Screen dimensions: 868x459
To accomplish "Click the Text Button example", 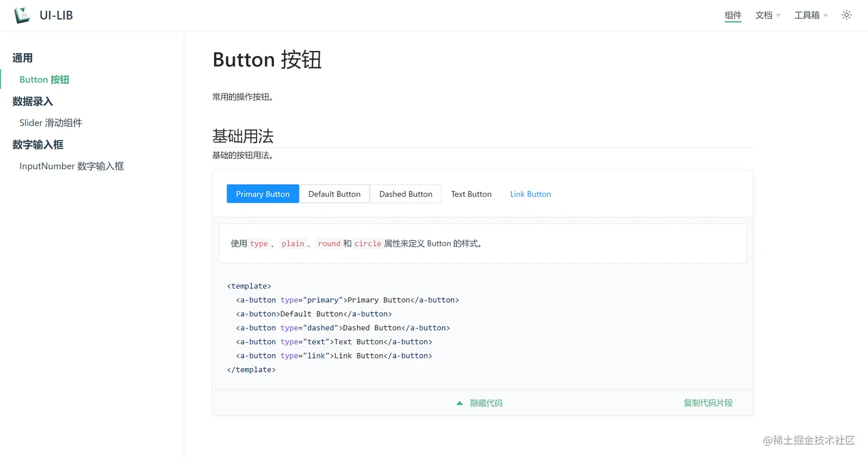I will pyautogui.click(x=471, y=194).
